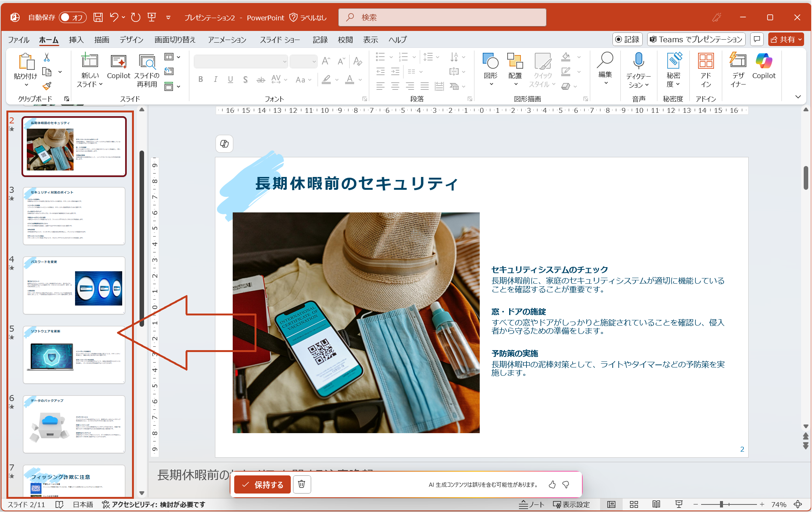812x512 pixels.
Task: Toggle Bold formatting
Action: (x=200, y=79)
